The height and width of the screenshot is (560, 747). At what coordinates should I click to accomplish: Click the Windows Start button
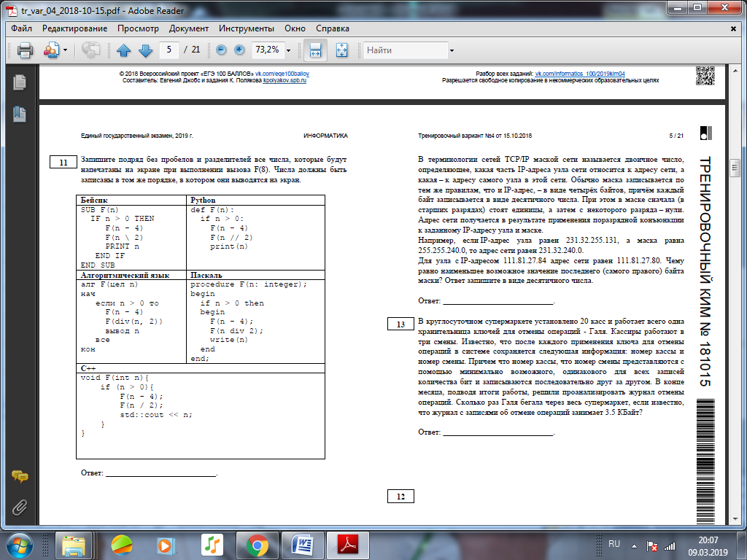(20, 545)
